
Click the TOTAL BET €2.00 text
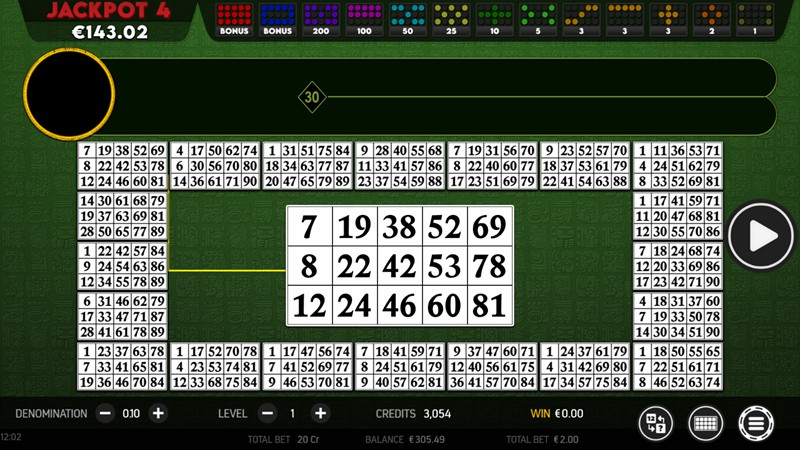(542, 439)
